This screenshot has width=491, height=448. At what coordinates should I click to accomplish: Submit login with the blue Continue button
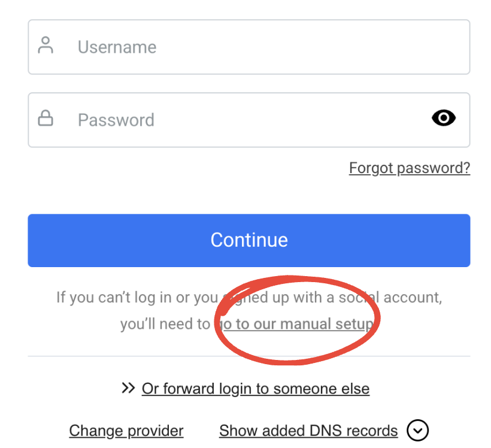click(249, 240)
